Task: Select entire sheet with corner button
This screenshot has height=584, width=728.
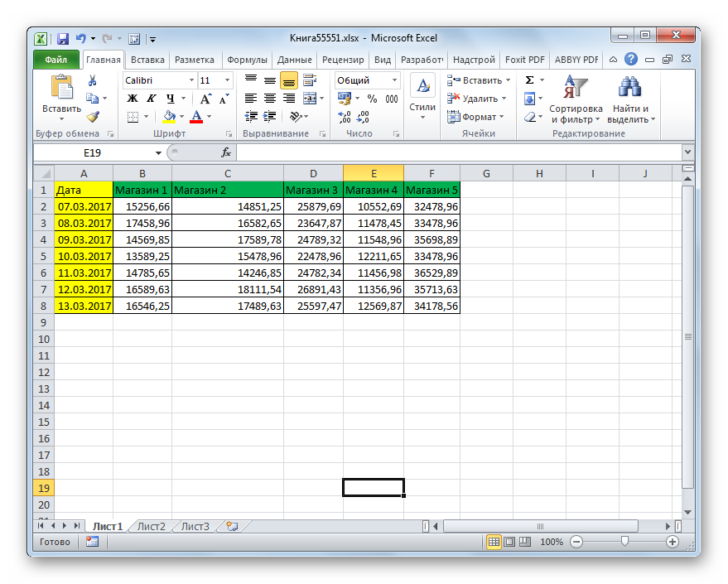Action: (x=44, y=174)
